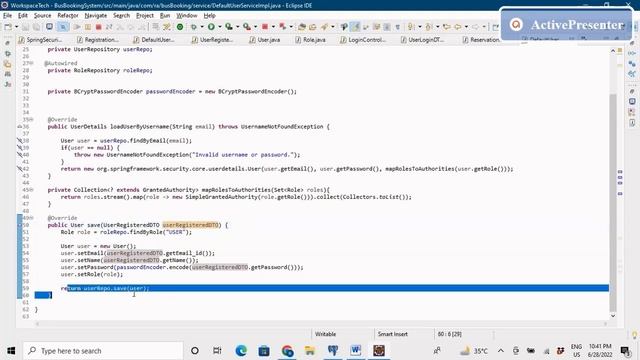
Task: Click the vertical editor scrollbar
Action: pyautogui.click(x=613, y=202)
